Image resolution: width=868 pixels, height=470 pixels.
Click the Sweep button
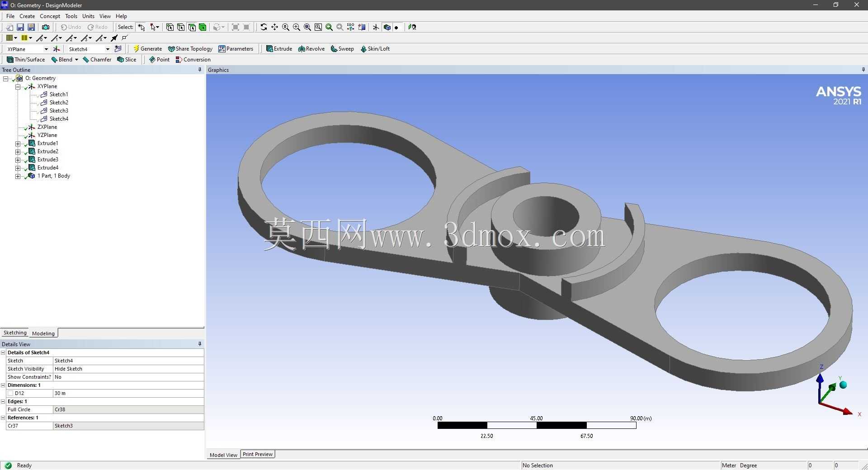coord(342,49)
